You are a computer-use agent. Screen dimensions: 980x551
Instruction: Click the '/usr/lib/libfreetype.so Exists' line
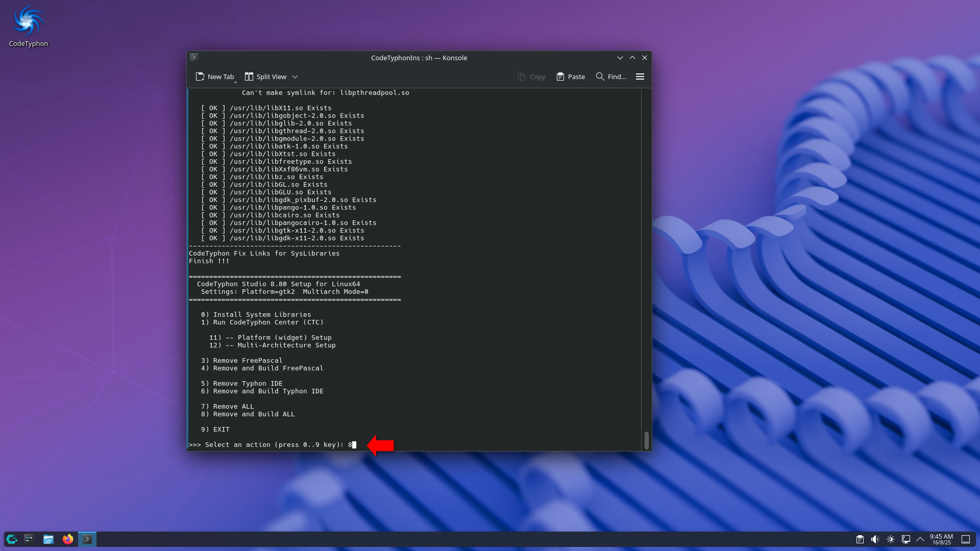pyautogui.click(x=277, y=162)
